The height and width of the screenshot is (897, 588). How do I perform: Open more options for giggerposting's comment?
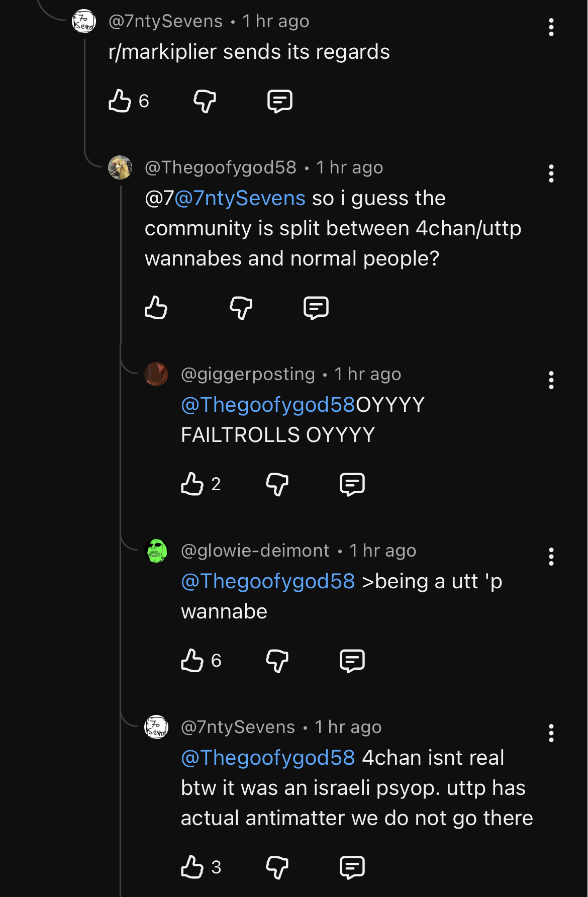click(x=551, y=380)
